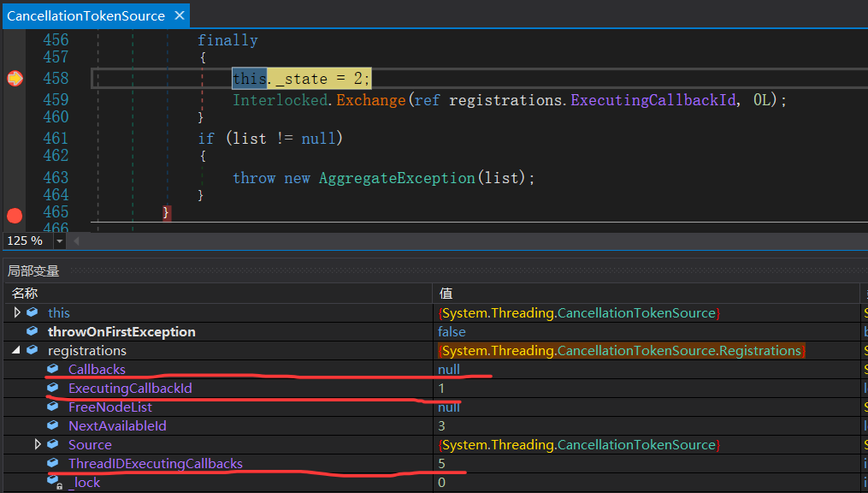Expand the 'this' variable node
This screenshot has height=493, width=868.
(17, 312)
